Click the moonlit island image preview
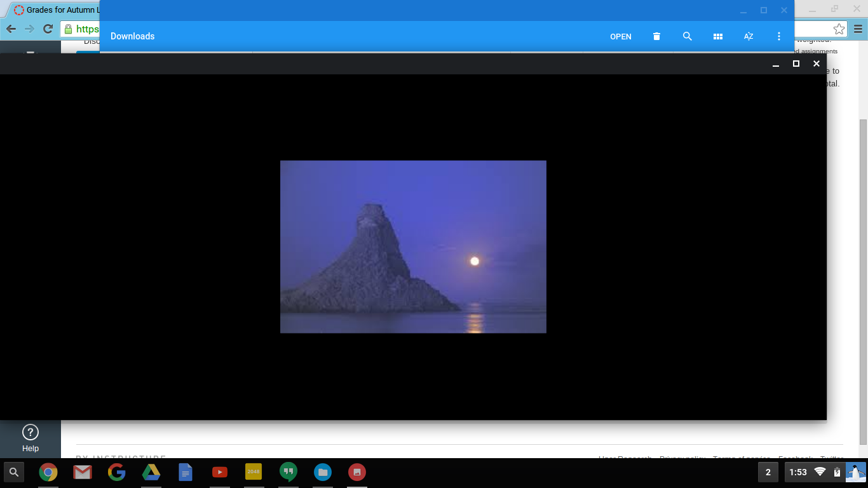868x488 pixels. [413, 247]
